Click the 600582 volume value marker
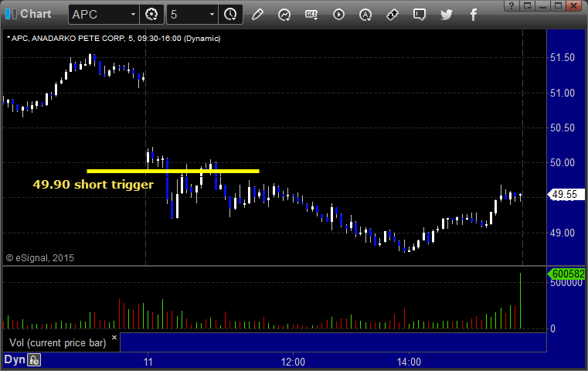The height and width of the screenshot is (371, 588). pyautogui.click(x=566, y=274)
